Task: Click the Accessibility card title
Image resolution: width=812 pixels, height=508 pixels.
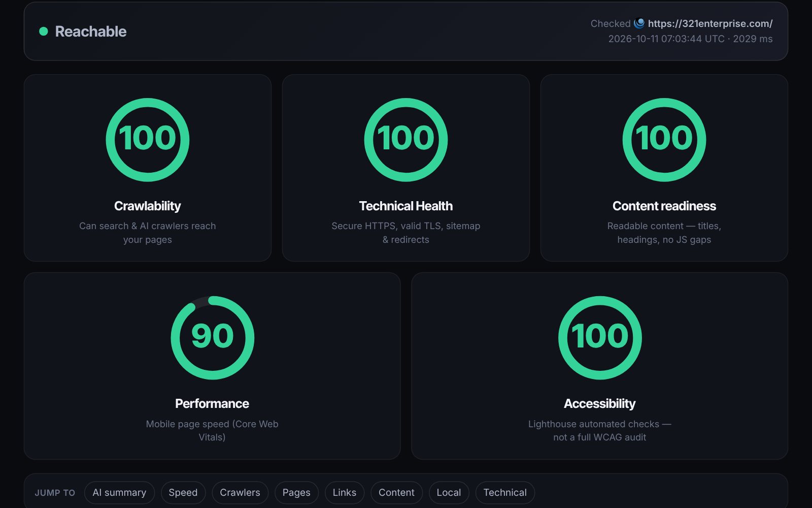Action: click(x=600, y=403)
